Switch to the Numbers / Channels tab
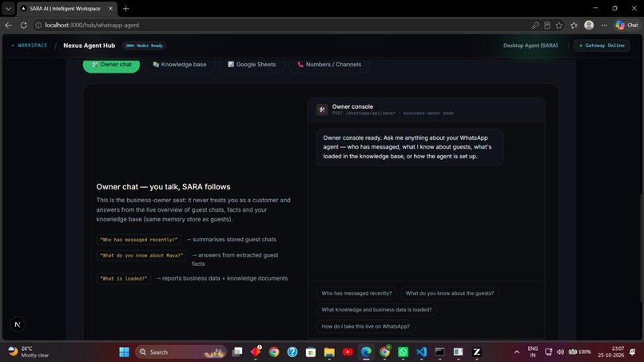 (x=329, y=65)
